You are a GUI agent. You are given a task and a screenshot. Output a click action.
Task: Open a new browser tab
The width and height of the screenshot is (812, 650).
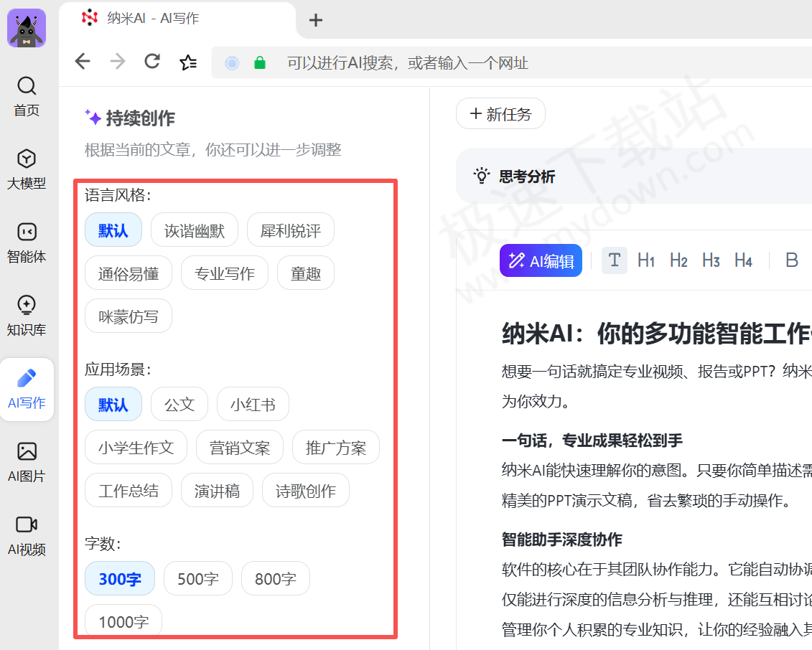point(315,20)
